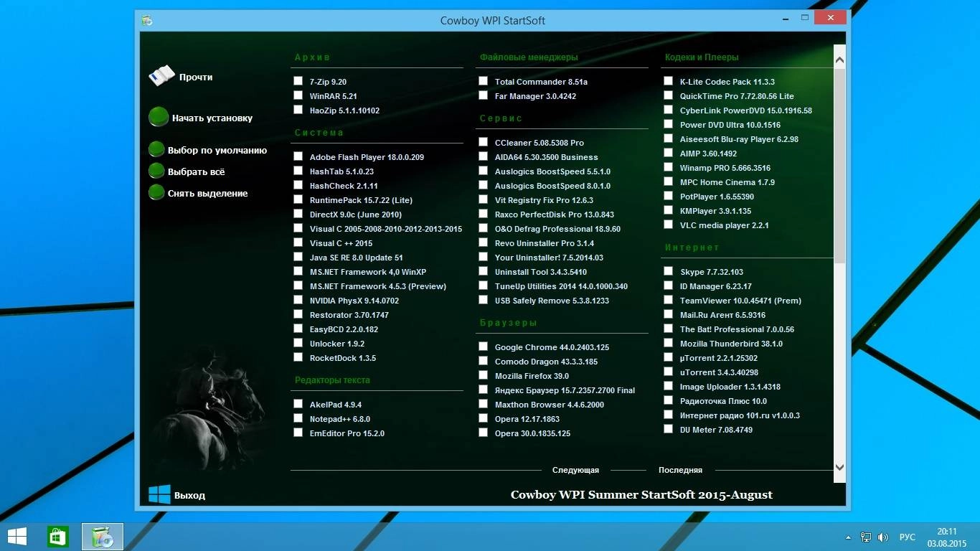Click the network tray icon
Viewport: 980px width, 551px height.
pos(866,537)
